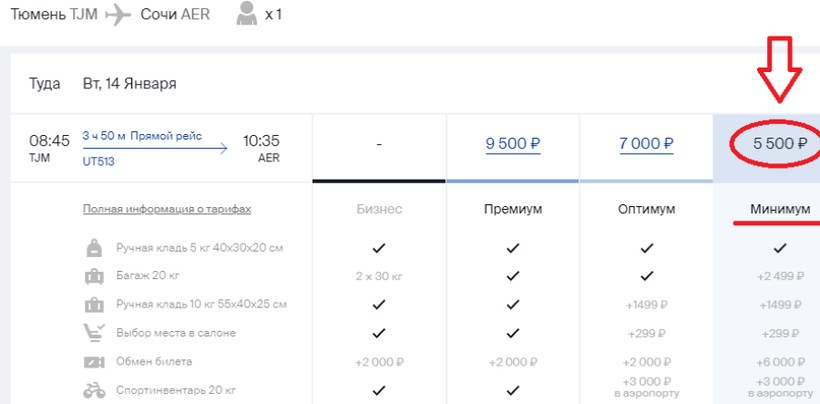Click the sports equipment bicycle icon
This screenshot has width=820, height=404.
tap(94, 390)
